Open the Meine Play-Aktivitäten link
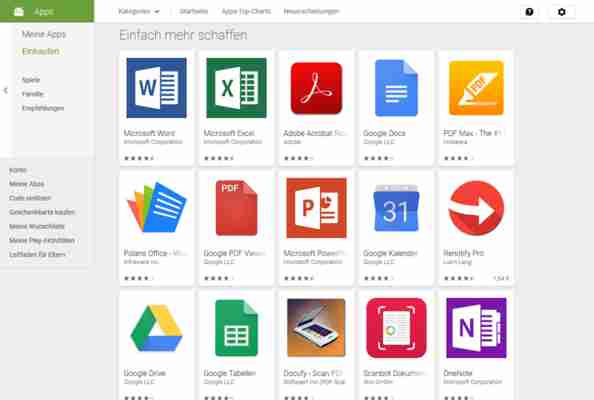Image resolution: width=594 pixels, height=400 pixels. click(x=42, y=240)
